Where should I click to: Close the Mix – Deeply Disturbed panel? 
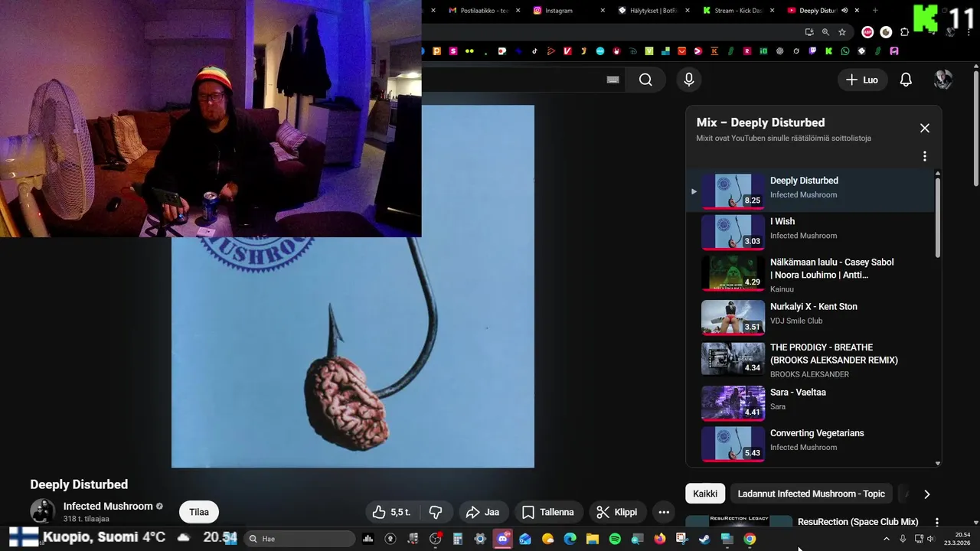925,129
